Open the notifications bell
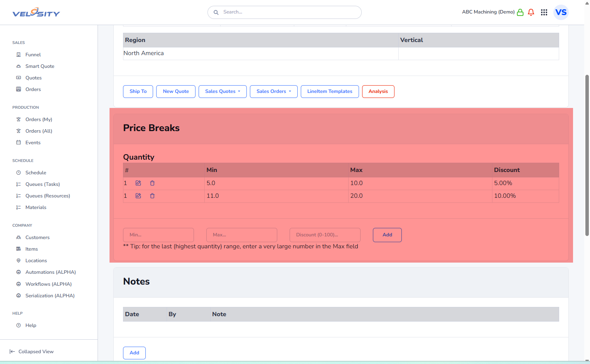 [531, 12]
